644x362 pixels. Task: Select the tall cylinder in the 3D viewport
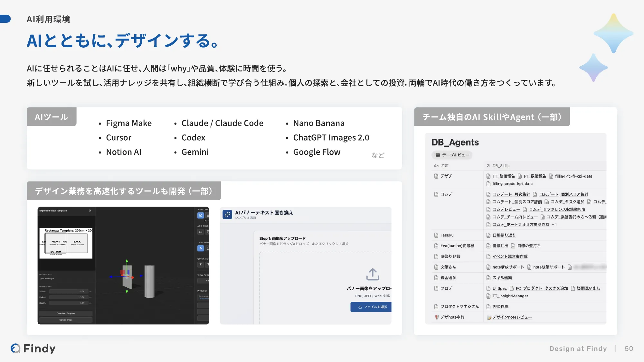149,282
